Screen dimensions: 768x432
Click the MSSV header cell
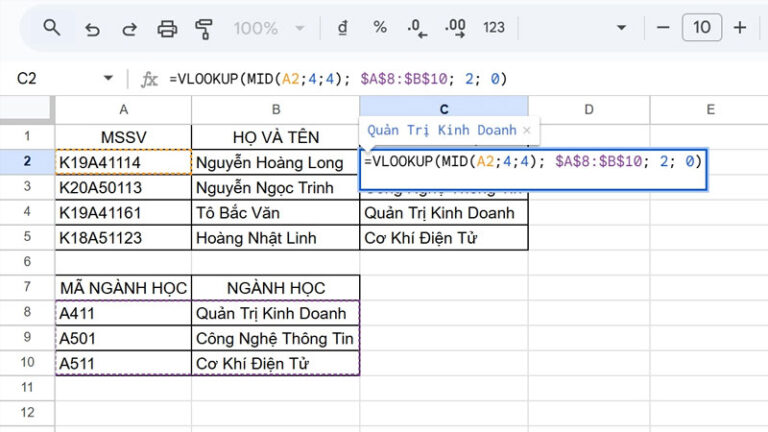click(123, 137)
